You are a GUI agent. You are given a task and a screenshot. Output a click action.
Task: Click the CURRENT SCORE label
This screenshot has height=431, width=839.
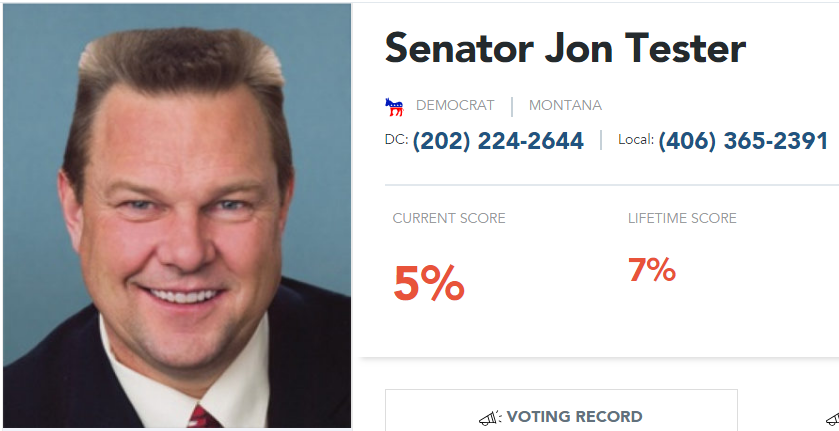[x=449, y=218]
